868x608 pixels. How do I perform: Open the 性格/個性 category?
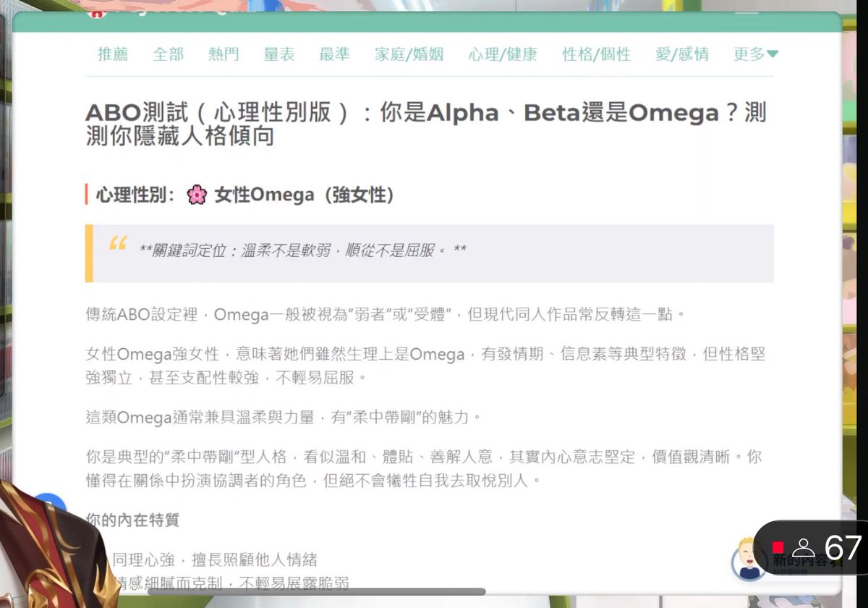pos(597,54)
